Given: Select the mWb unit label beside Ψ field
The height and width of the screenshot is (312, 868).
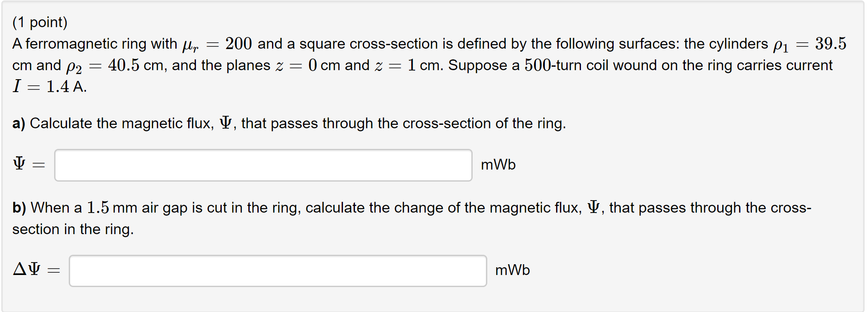Looking at the screenshot, I should pos(498,164).
